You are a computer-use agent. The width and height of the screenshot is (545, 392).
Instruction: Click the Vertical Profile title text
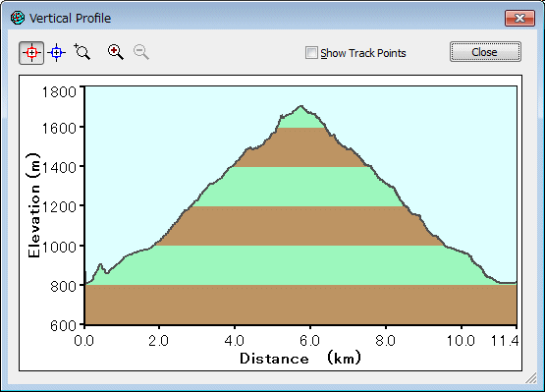pyautogui.click(x=70, y=18)
